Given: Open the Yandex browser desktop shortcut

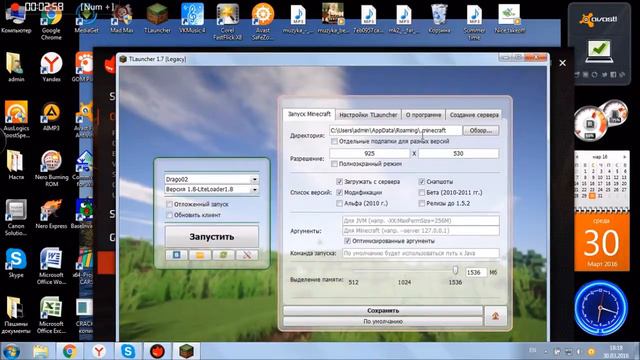Looking at the screenshot, I should pyautogui.click(x=51, y=67).
